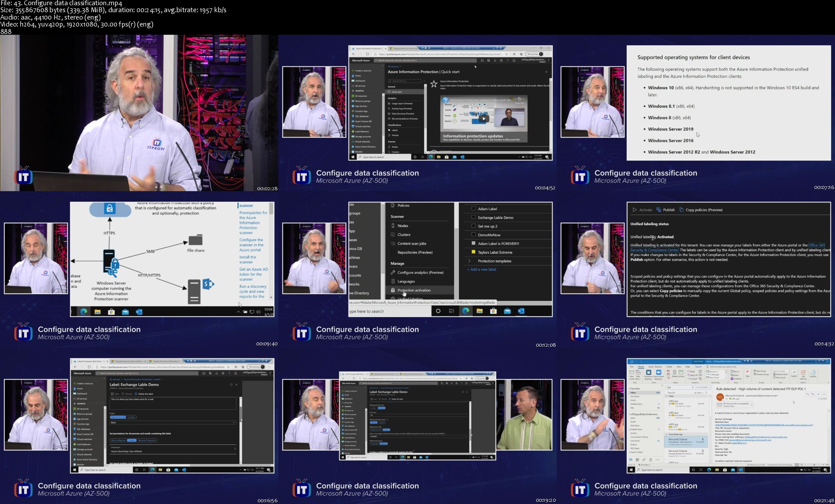Viewport: 835px width, 504px height.
Task: Open the File tab in Outlook
Action: tap(632, 367)
